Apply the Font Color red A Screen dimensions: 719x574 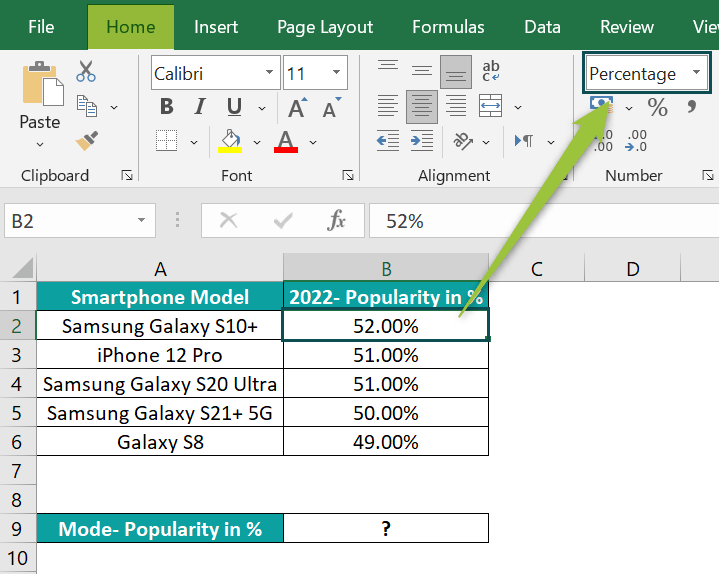286,141
